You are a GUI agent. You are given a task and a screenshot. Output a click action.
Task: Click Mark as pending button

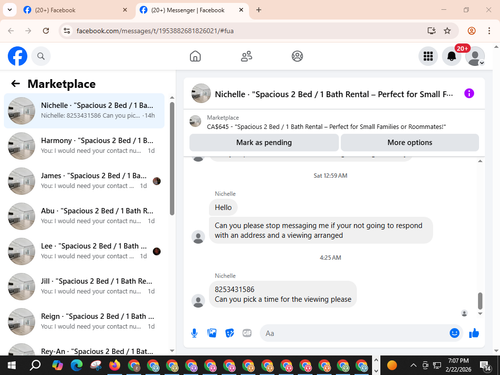click(264, 143)
